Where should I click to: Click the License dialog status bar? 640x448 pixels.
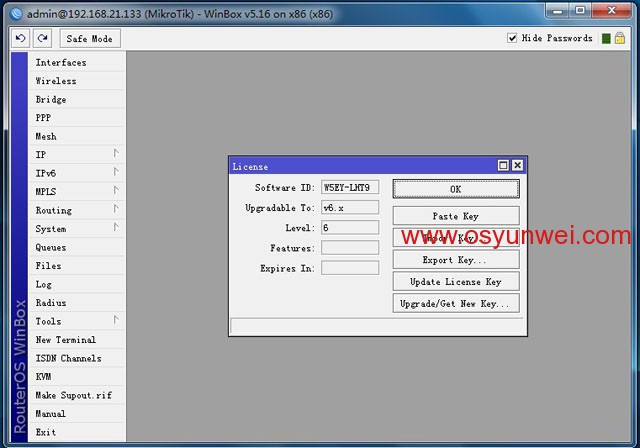[377, 326]
